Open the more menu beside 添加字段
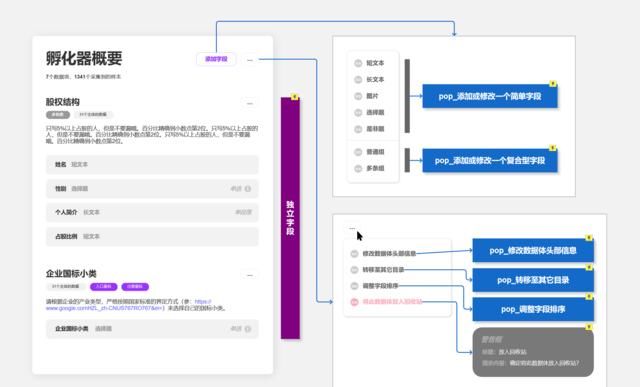Image resolution: width=640 pixels, height=387 pixels. (250, 60)
